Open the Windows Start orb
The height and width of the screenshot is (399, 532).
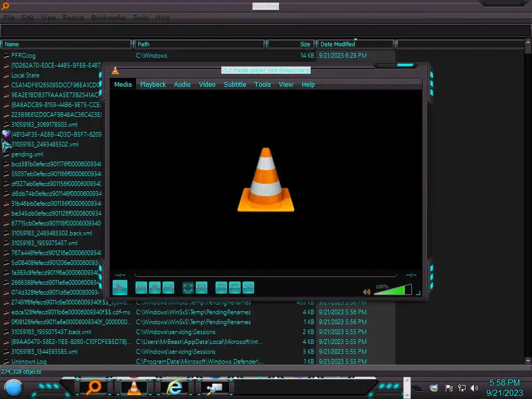(14, 388)
